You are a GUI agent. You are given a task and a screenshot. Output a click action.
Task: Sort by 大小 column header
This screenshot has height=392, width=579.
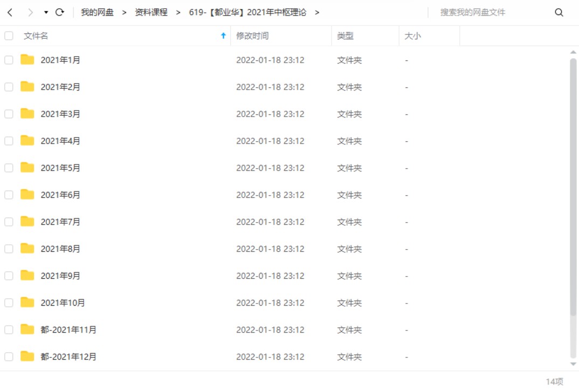(x=413, y=36)
